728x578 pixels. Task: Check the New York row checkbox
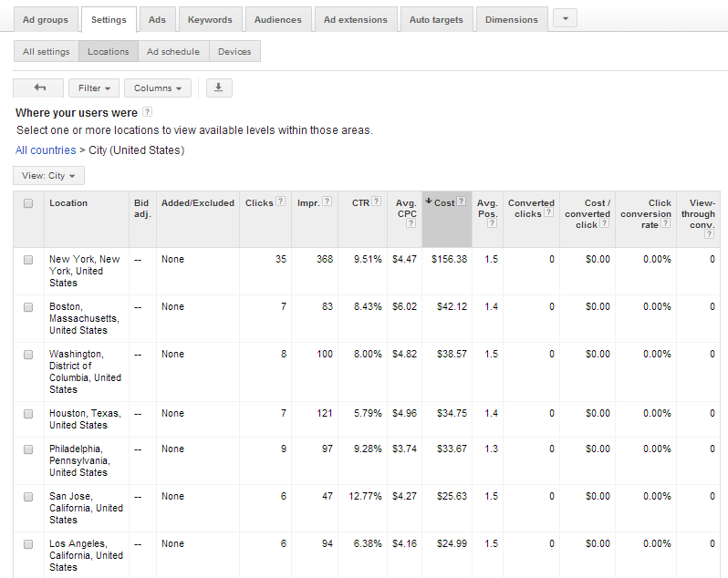click(x=28, y=260)
